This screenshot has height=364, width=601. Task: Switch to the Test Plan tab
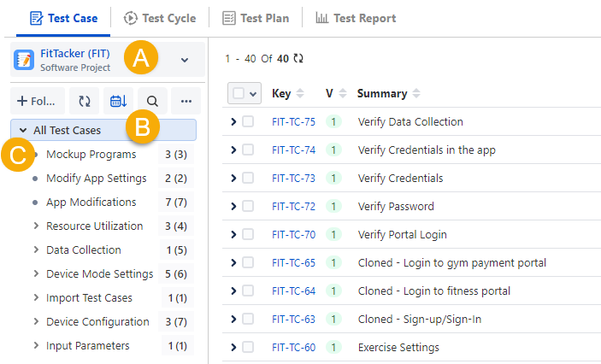(256, 19)
